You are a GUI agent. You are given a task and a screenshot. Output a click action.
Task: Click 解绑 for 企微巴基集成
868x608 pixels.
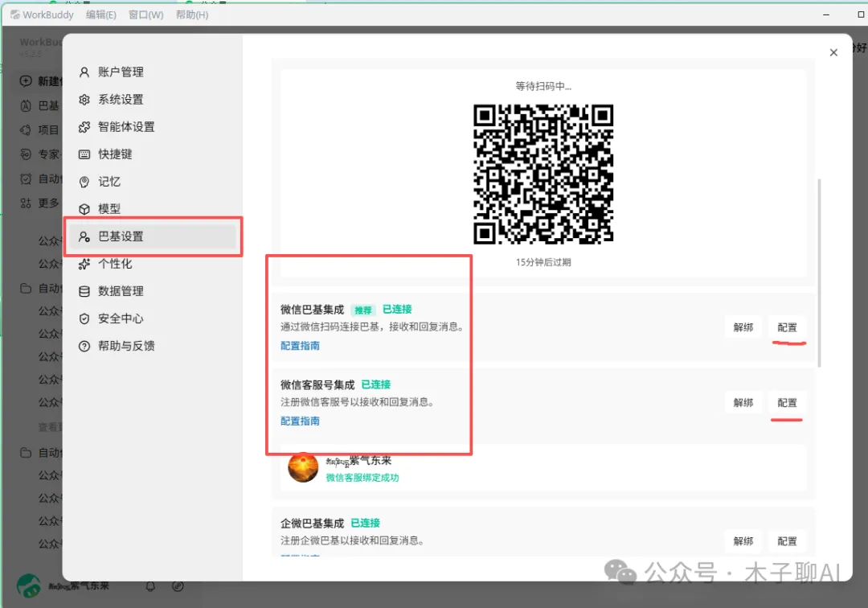coord(743,541)
